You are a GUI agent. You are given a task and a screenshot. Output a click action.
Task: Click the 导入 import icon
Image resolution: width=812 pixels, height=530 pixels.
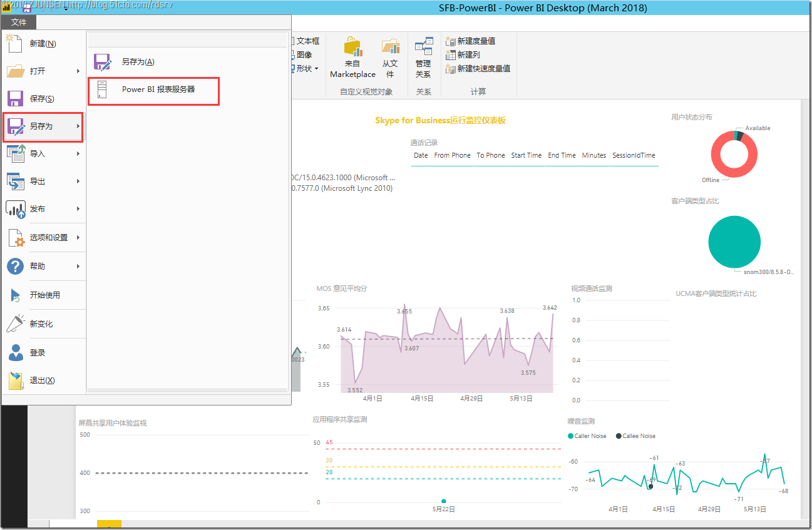click(x=15, y=154)
